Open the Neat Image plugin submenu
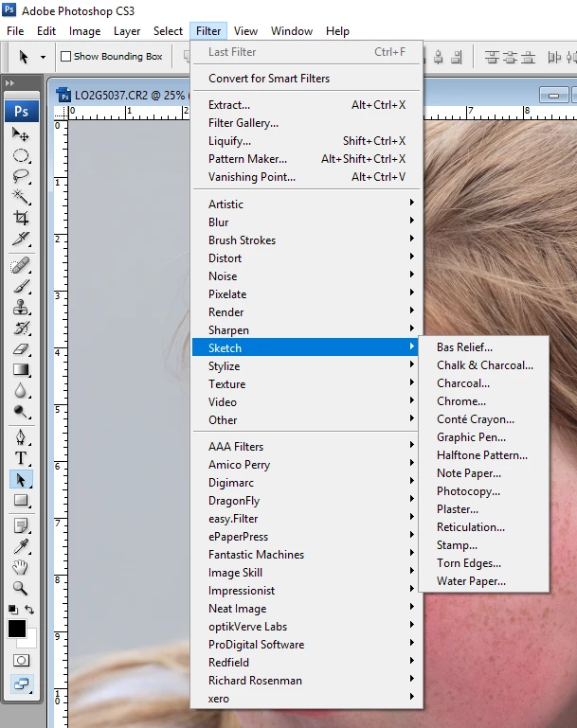This screenshot has height=728, width=577. pyautogui.click(x=305, y=609)
